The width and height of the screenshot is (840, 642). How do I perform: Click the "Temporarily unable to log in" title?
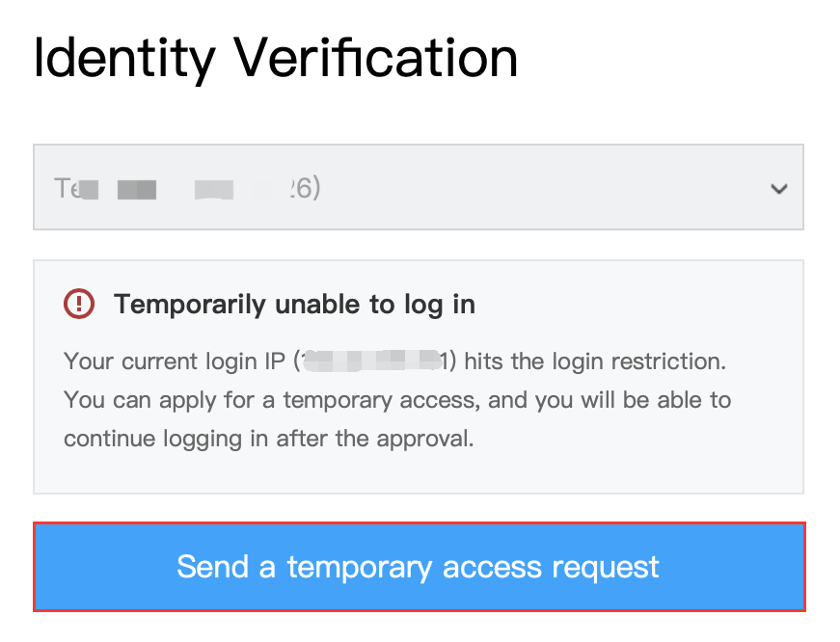(x=294, y=305)
